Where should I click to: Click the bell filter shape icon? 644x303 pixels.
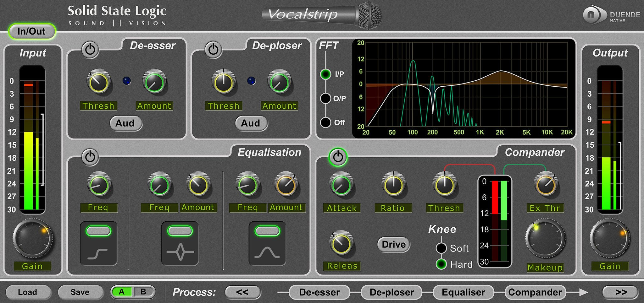point(267,252)
